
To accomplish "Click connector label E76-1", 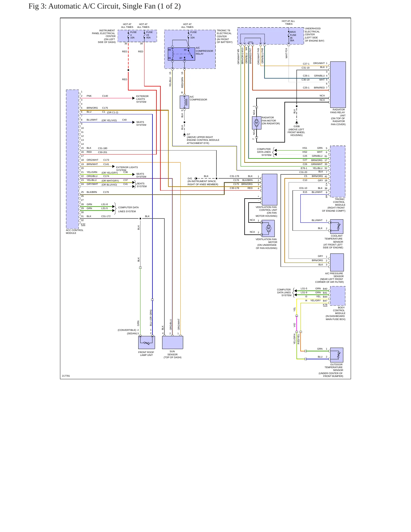I will tap(304, 168).
